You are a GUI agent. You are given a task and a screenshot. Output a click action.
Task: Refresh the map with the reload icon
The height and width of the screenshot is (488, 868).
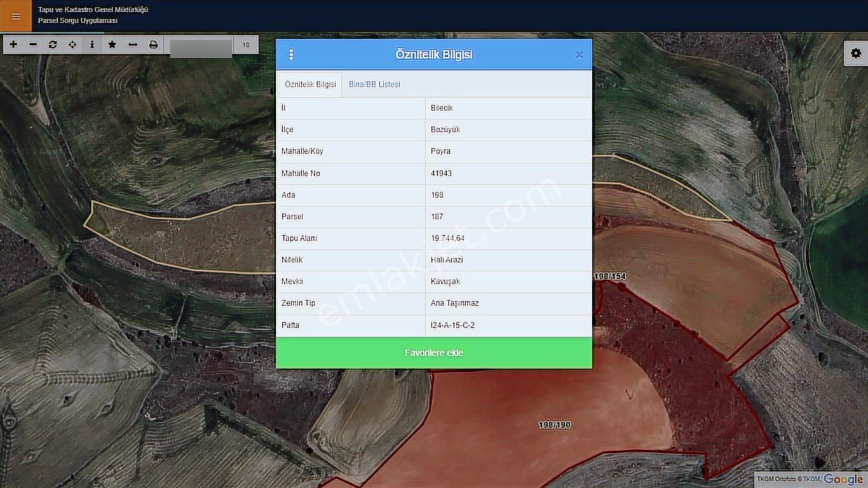click(x=53, y=44)
